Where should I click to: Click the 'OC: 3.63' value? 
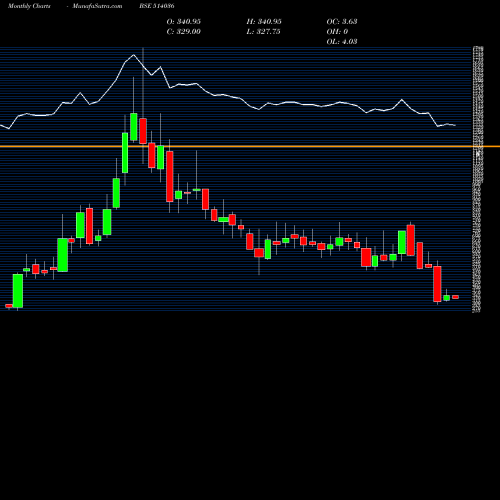pyautogui.click(x=342, y=21)
